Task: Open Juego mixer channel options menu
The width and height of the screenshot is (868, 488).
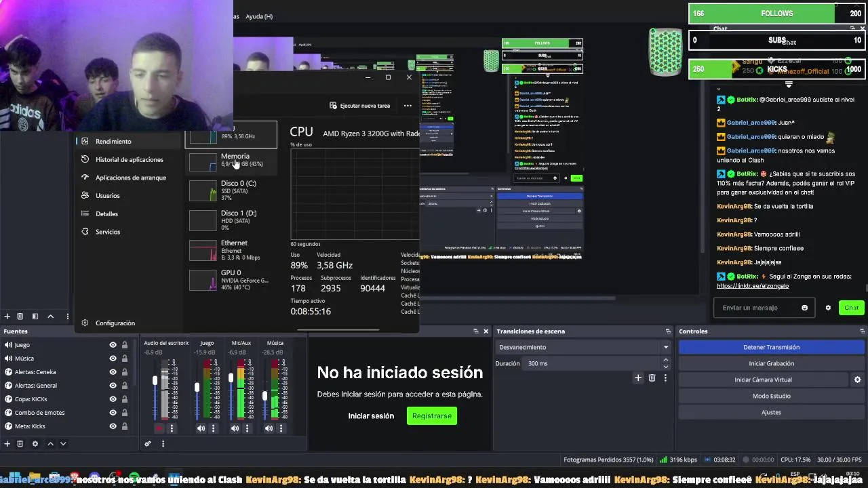Action: [x=213, y=428]
